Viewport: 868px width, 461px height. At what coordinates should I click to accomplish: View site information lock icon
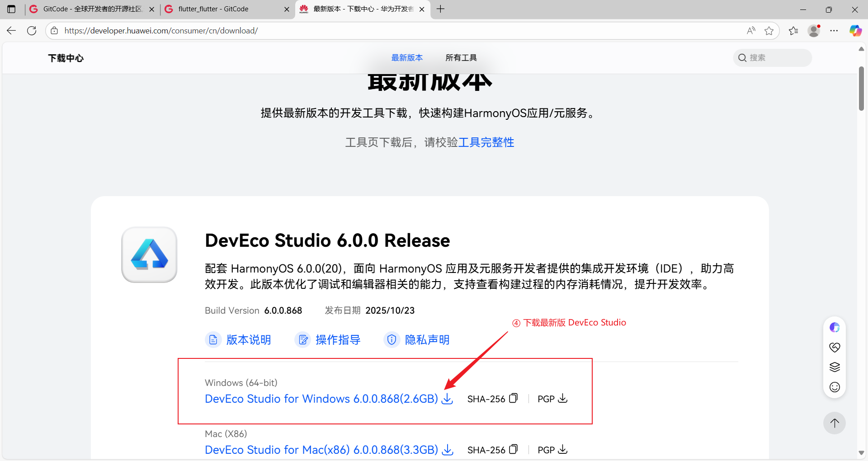(x=54, y=31)
